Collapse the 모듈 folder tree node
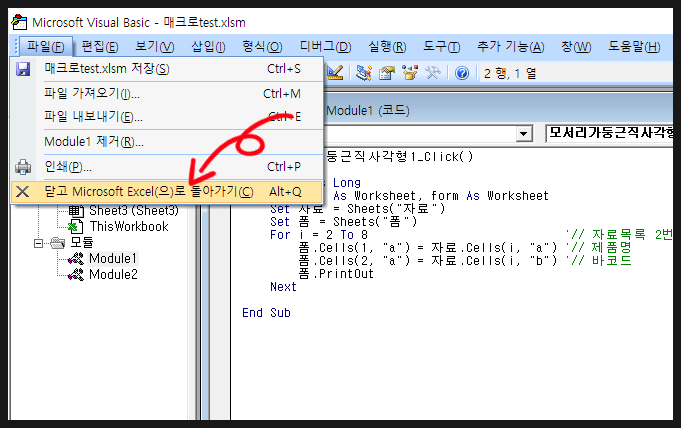The height and width of the screenshot is (428, 681). tap(39, 243)
